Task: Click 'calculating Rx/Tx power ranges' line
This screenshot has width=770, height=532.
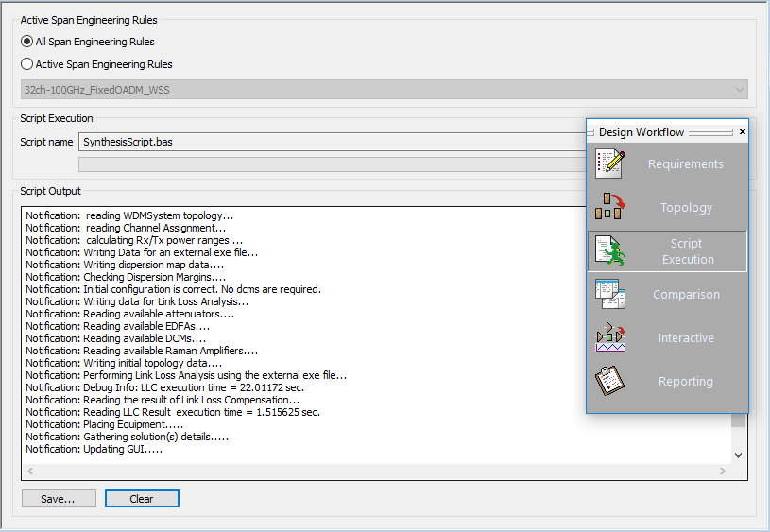Action: click(x=134, y=240)
